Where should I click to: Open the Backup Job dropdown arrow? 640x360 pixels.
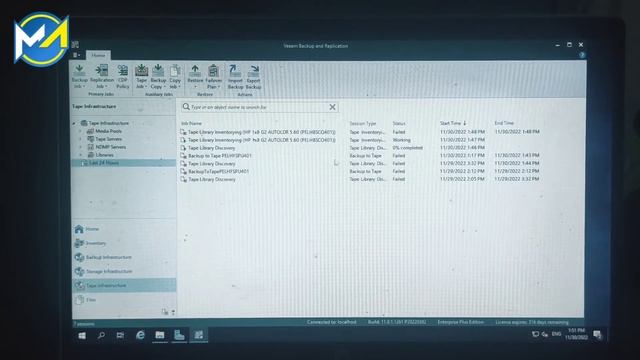(x=84, y=87)
